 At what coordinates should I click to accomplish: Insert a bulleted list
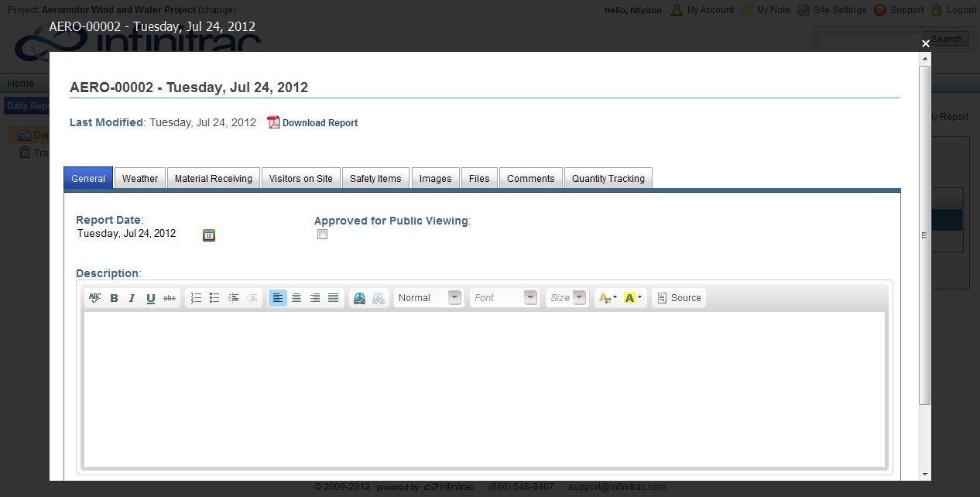click(x=214, y=298)
